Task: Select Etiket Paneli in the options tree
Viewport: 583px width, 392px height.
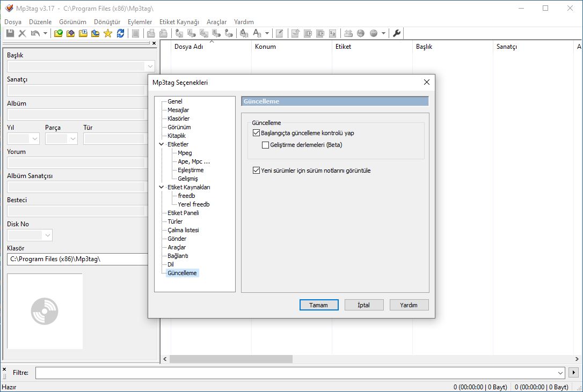Action: pos(183,213)
